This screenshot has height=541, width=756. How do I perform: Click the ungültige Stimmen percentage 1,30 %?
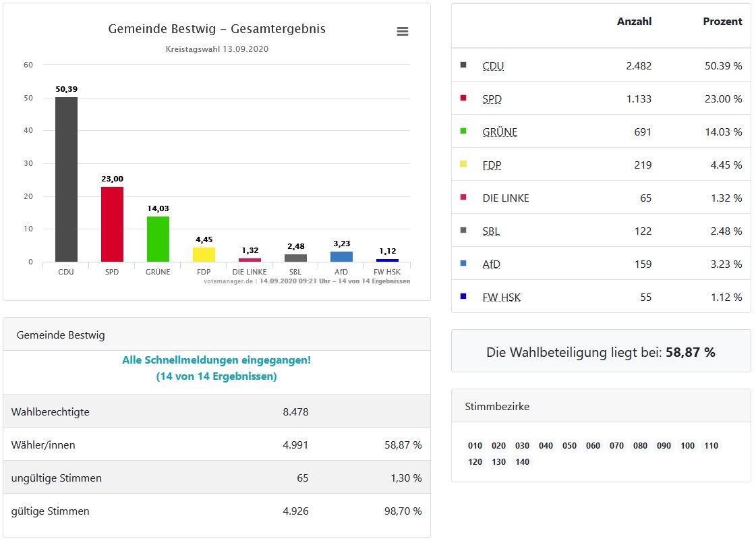[x=406, y=478]
